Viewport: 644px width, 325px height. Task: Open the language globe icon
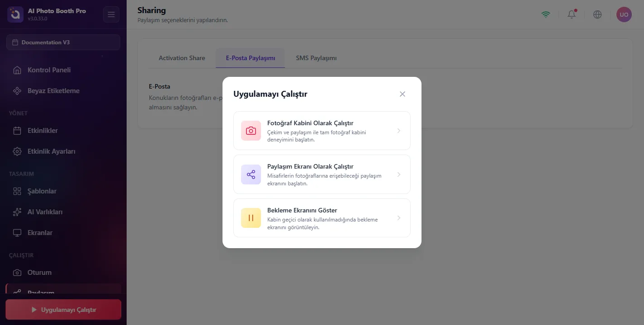pyautogui.click(x=597, y=14)
